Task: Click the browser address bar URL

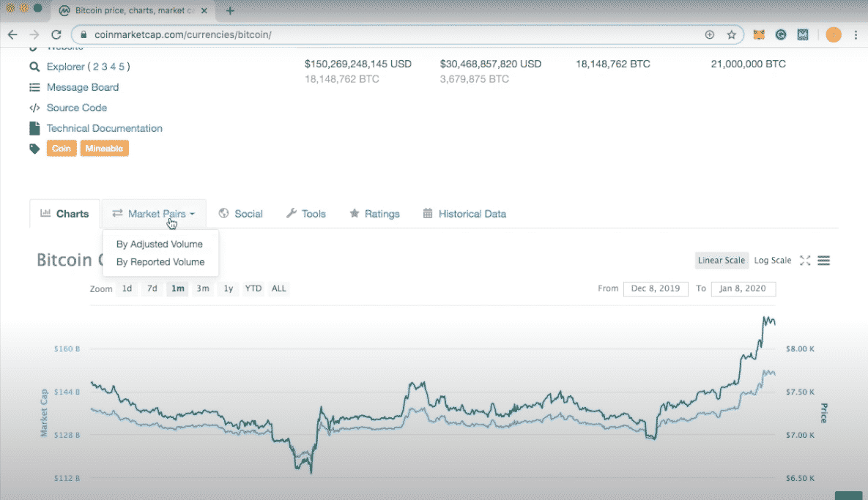Action: [182, 34]
